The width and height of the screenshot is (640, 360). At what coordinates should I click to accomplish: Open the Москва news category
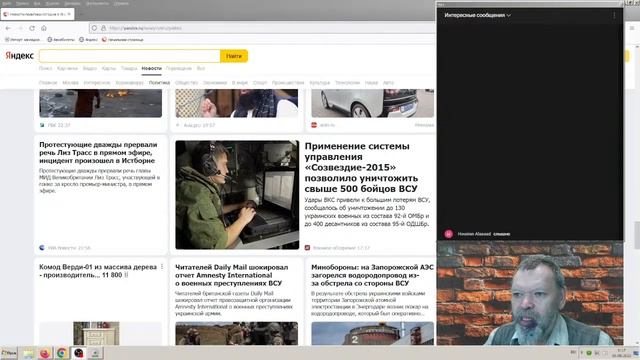point(71,83)
